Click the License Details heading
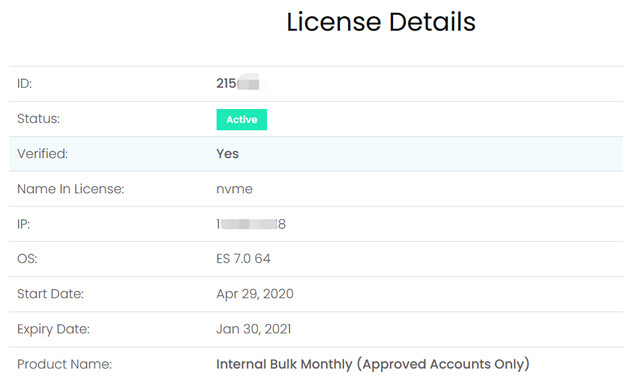The width and height of the screenshot is (623, 384). [x=381, y=22]
